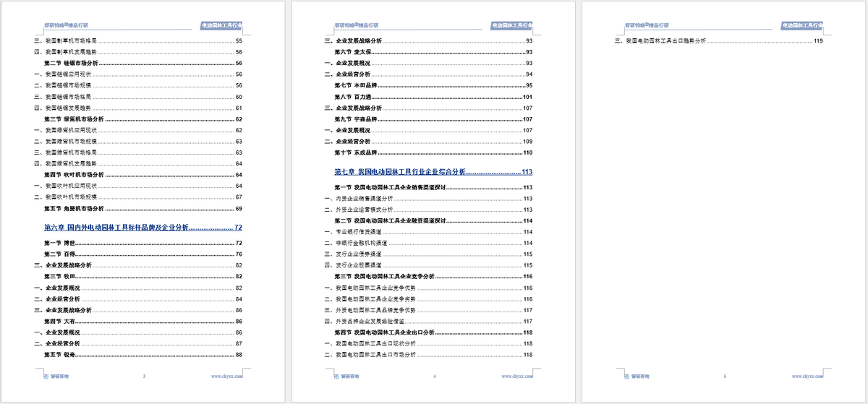Click 第三节 绿篱机市场分析 entry
The height and width of the screenshot is (404, 868).
142,119
